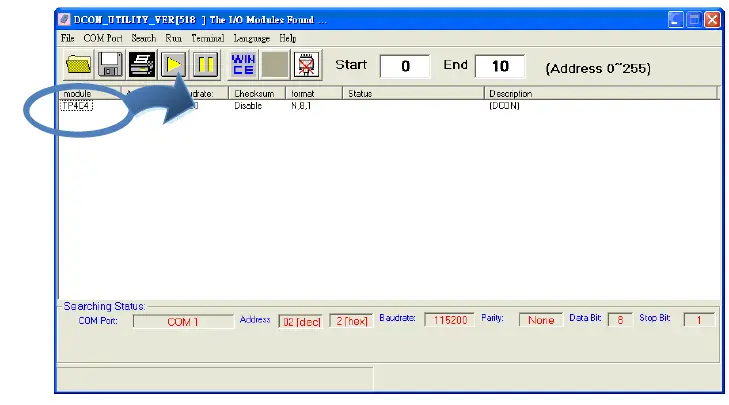729x405 pixels.
Task: Minimize the DCON Utility window
Action: coord(676,20)
